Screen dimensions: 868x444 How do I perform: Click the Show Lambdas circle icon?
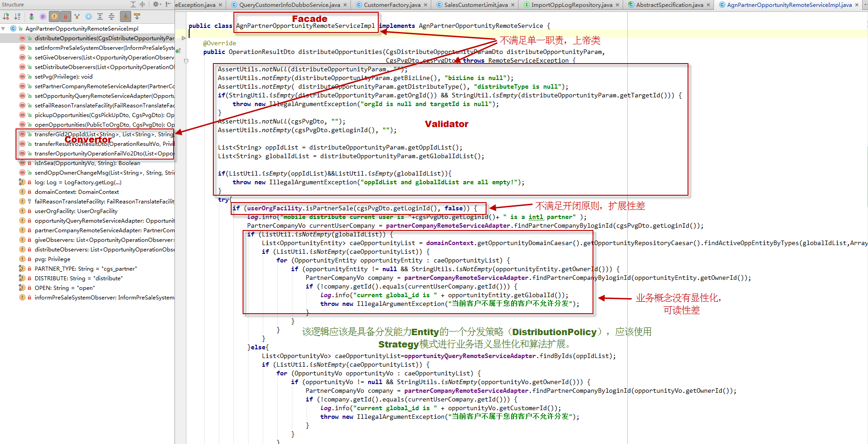[88, 16]
